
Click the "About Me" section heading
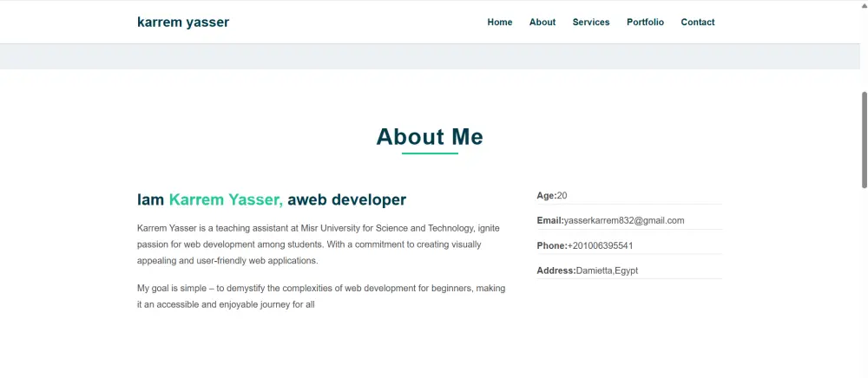430,137
